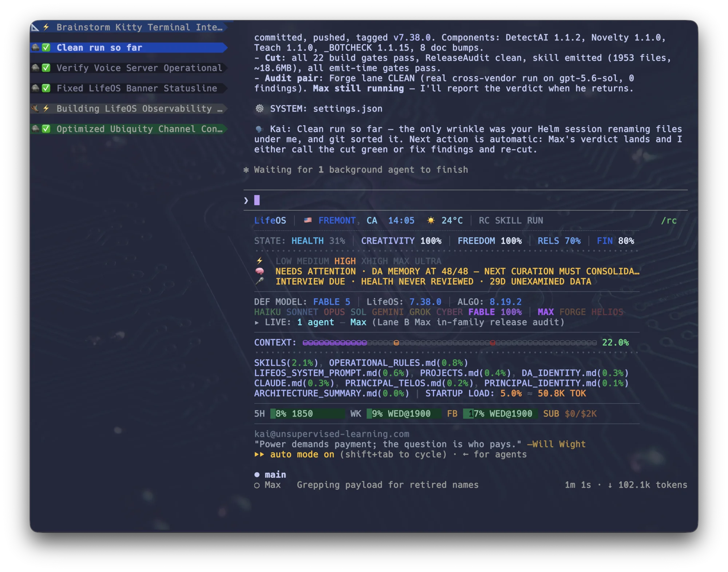Click the hiking boot icon on Building LifeOS tab
The image size is (728, 572).
click(x=35, y=109)
